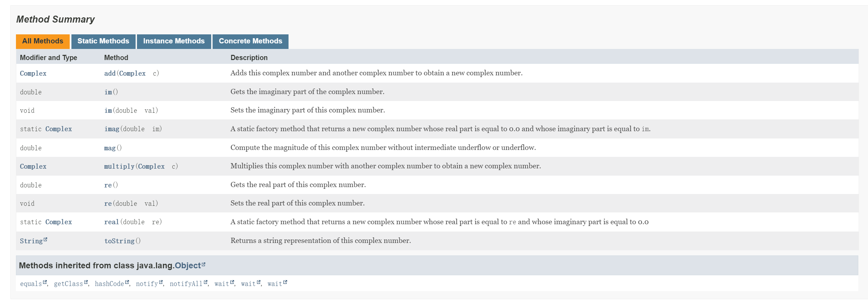The image size is (868, 303).
Task: Click the Complex return type link for add
Action: pyautogui.click(x=33, y=73)
